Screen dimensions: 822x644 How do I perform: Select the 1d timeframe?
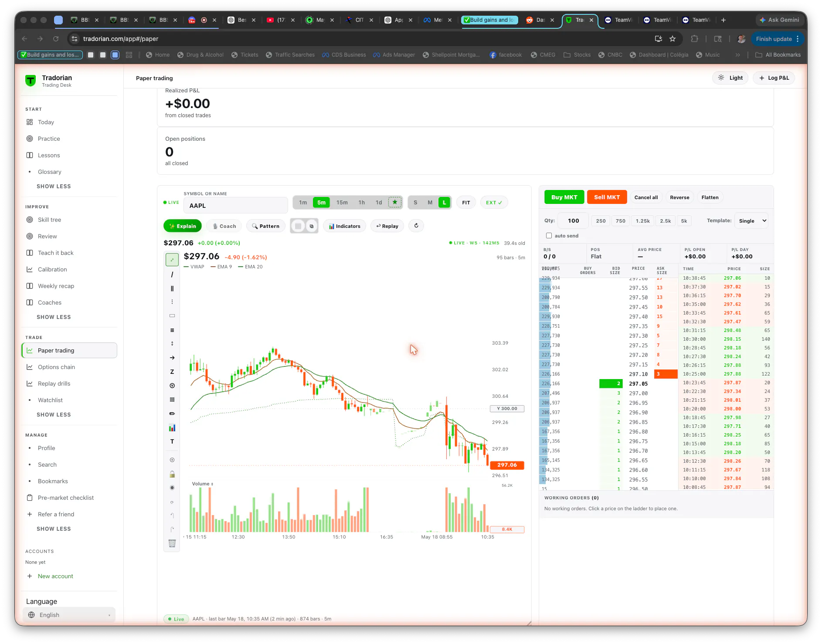[x=379, y=203]
